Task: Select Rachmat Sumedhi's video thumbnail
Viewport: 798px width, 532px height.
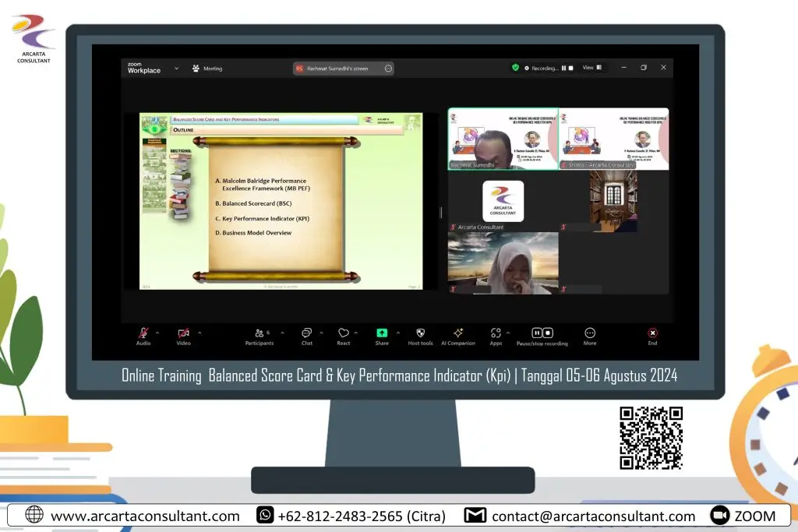Action: click(x=503, y=139)
